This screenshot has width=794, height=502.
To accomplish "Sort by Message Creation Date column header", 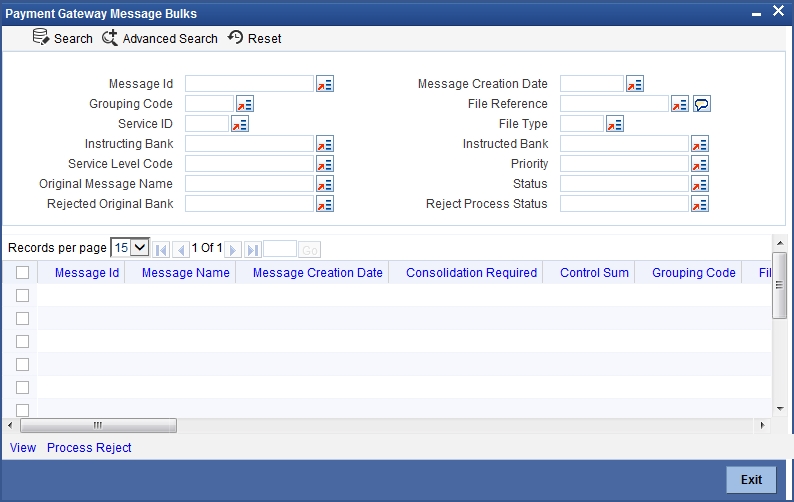I will [317, 273].
